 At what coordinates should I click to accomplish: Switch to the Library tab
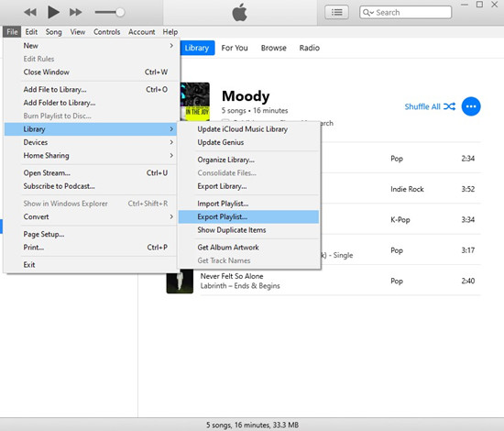(x=197, y=48)
